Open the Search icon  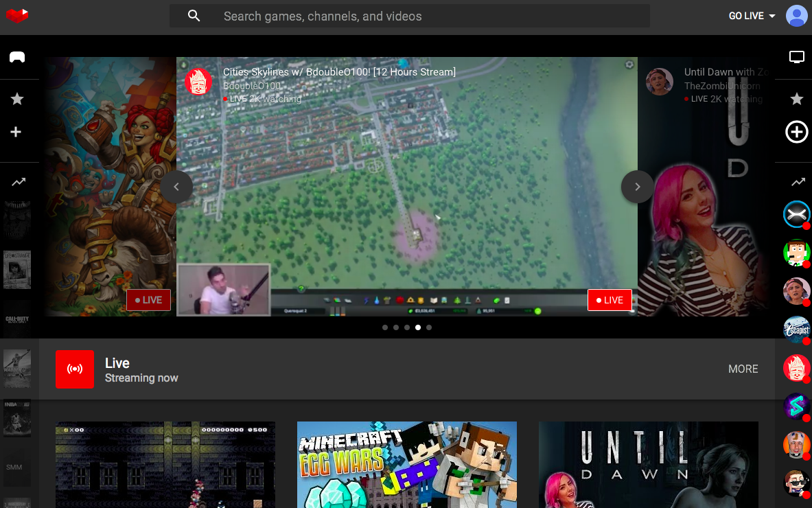(194, 15)
